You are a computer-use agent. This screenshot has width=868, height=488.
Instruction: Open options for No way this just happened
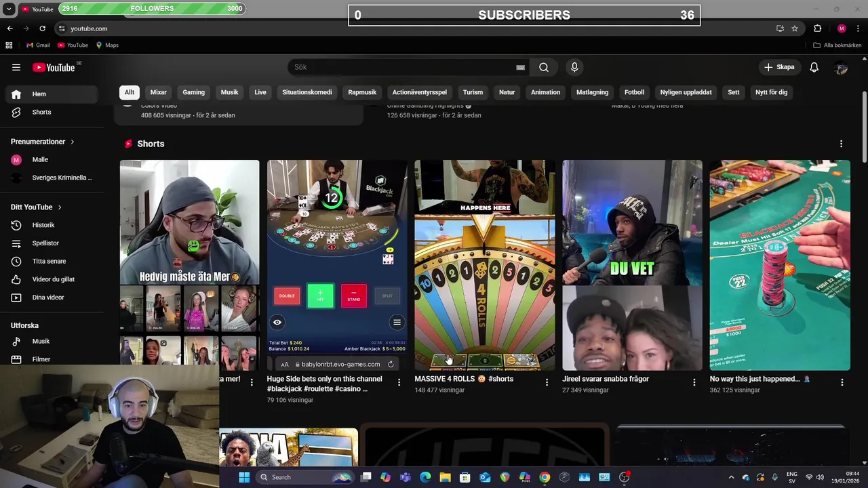pos(842,382)
